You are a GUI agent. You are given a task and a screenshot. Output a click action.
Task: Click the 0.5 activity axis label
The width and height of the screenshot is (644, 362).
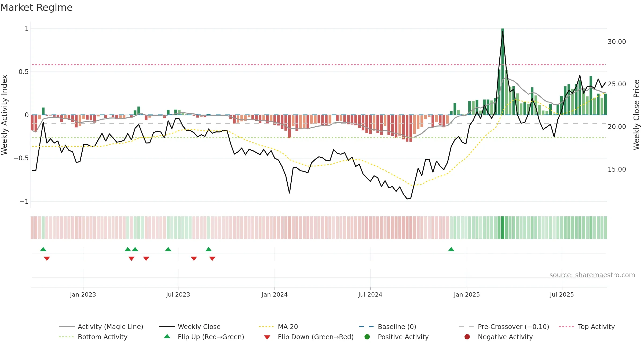[x=23, y=72]
